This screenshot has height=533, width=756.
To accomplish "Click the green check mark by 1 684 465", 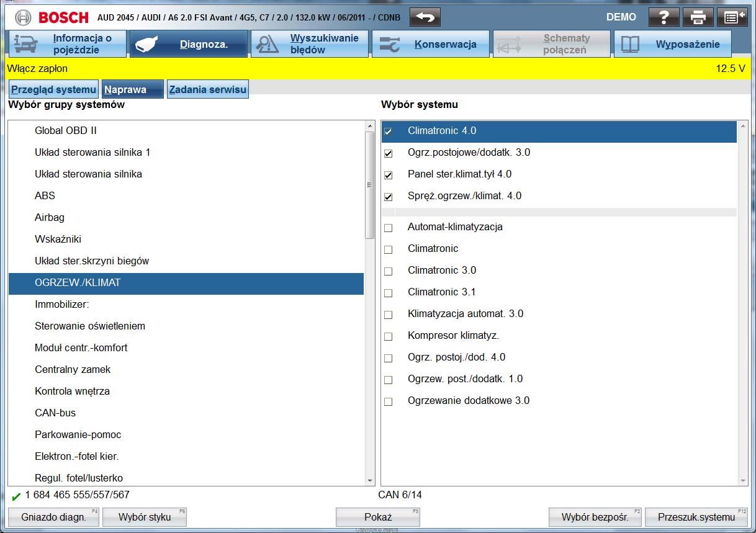I will click(x=16, y=496).
